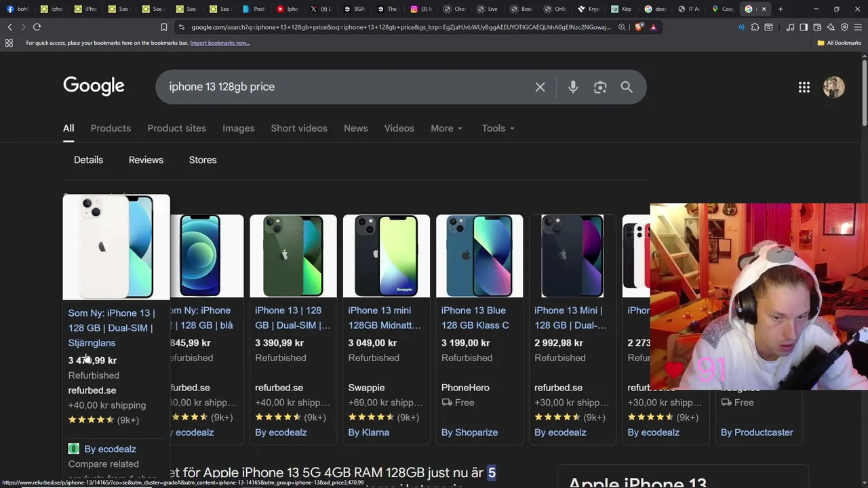Bookmark this page with the bookmark icon
The height and width of the screenshot is (488, 868).
click(163, 27)
